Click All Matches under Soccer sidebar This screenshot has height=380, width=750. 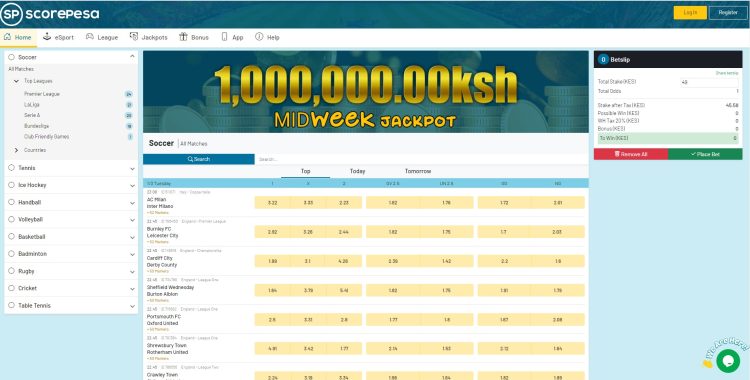pyautogui.click(x=21, y=69)
